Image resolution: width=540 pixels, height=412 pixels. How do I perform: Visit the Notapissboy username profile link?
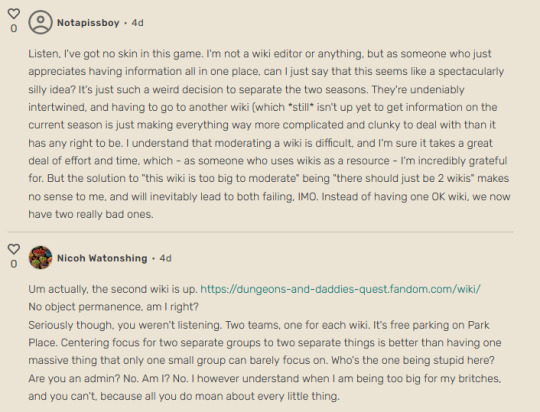[88, 23]
